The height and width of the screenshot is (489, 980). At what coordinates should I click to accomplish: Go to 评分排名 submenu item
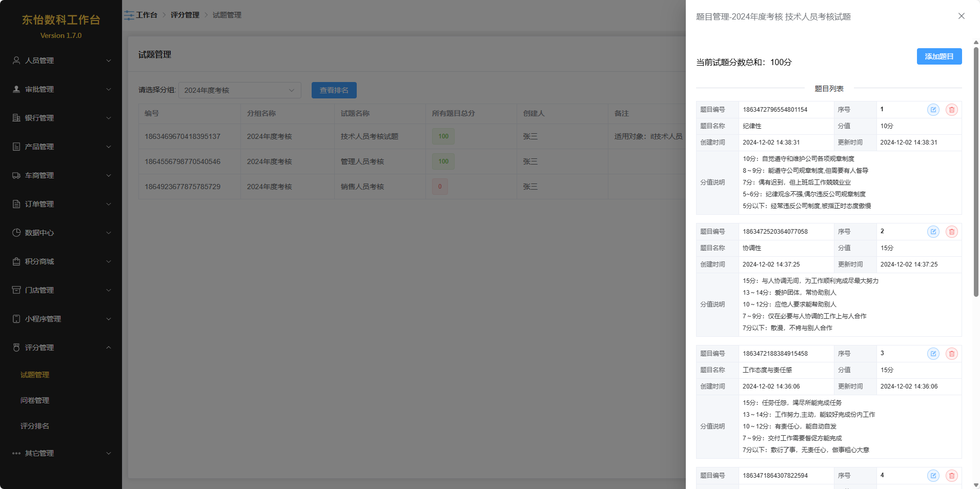click(35, 426)
